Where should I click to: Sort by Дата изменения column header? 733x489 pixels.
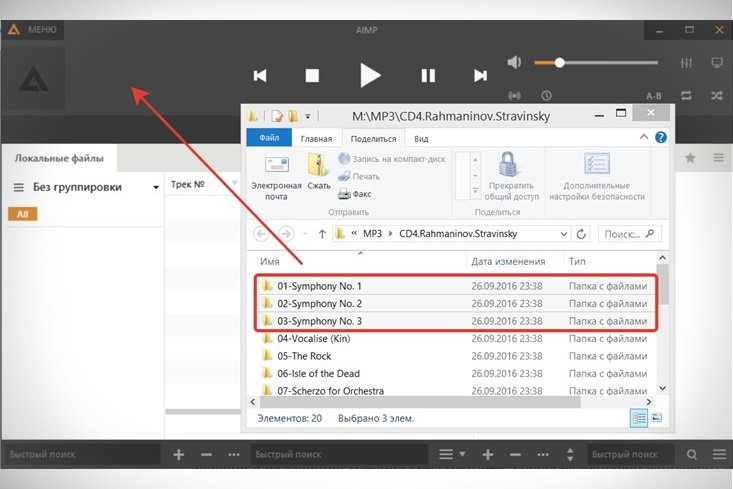point(508,262)
